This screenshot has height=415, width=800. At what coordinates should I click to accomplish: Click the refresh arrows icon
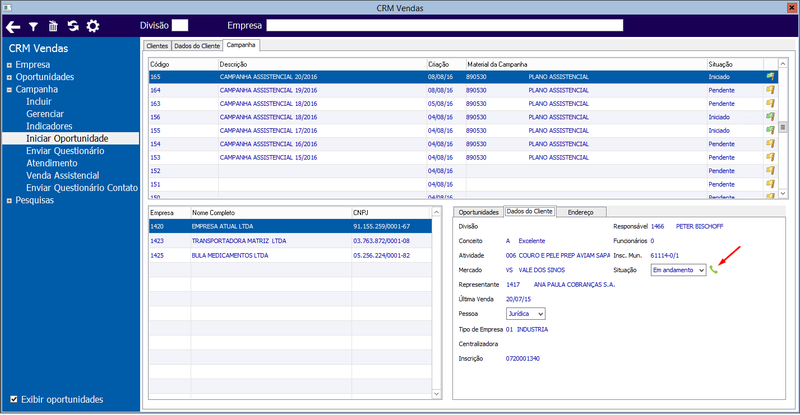click(x=73, y=26)
